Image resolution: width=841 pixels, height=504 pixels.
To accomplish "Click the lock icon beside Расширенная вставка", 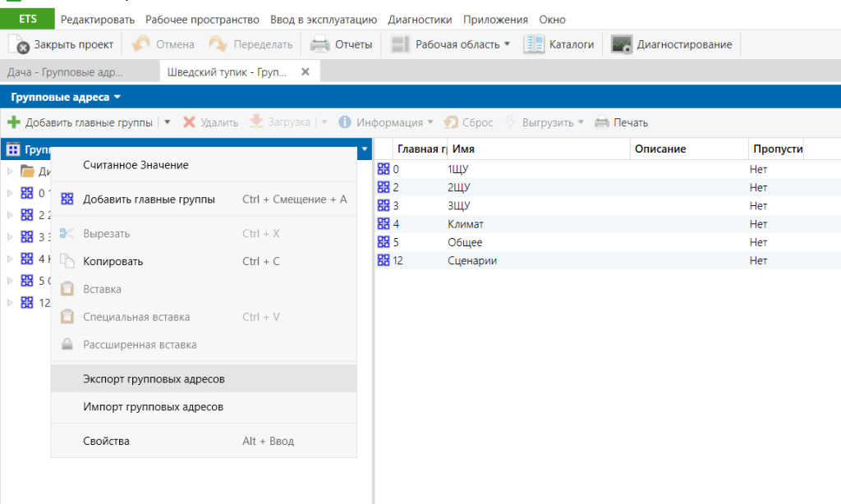I will 67,344.
